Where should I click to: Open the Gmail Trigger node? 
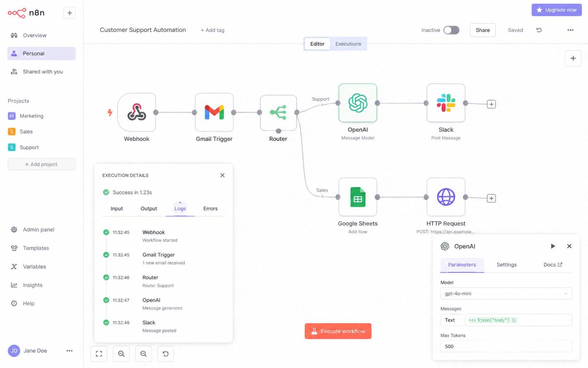[x=214, y=112]
